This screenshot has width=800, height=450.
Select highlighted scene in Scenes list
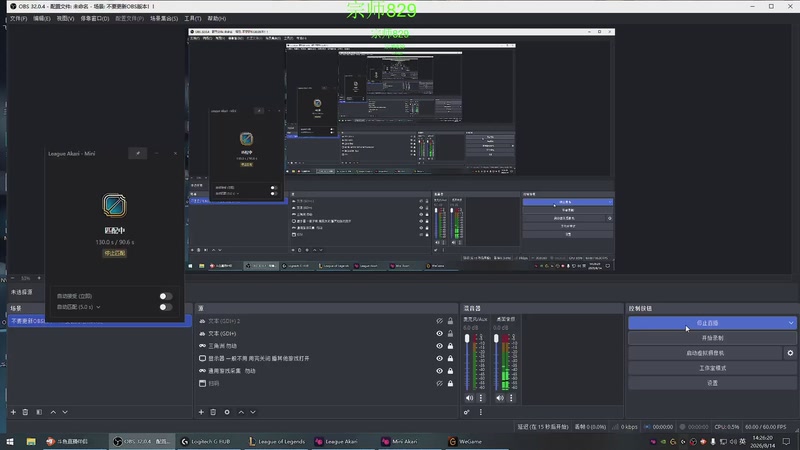click(x=100, y=321)
